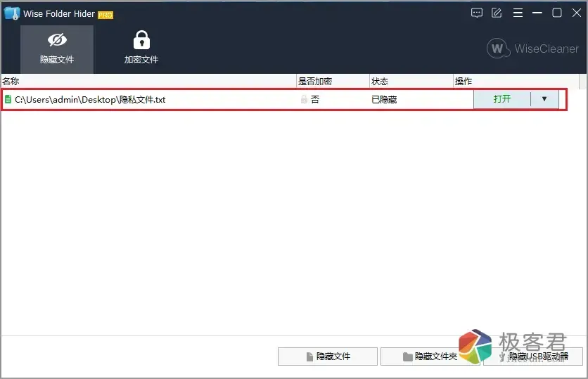Sort by the 名称 column header
Viewport: 588px width, 379px height.
[x=149, y=82]
